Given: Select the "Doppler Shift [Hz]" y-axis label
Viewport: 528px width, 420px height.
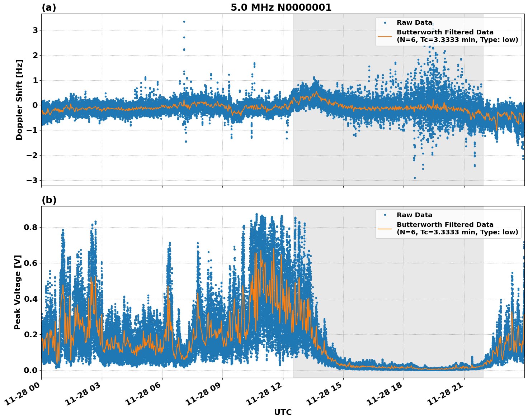Looking at the screenshot, I should pos(19,100).
